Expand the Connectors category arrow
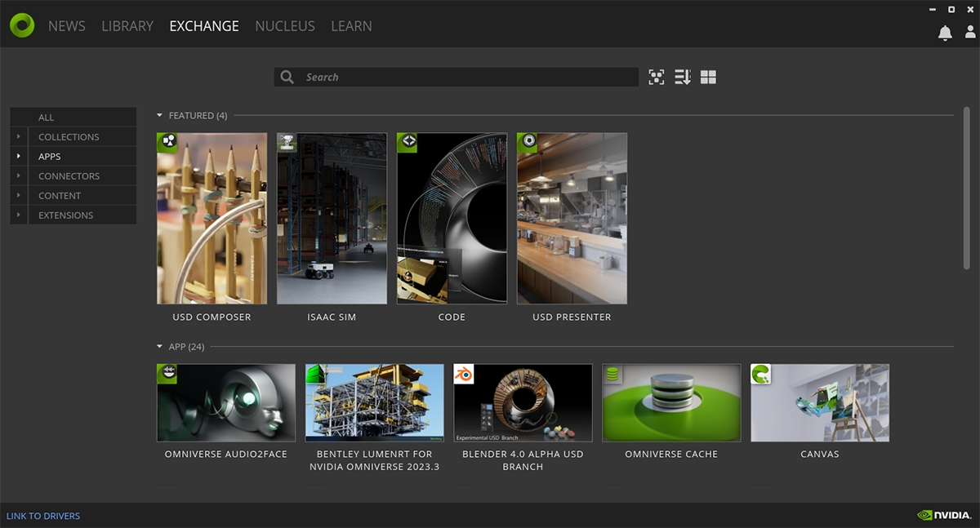Screen dimensions: 980x528 point(19,176)
